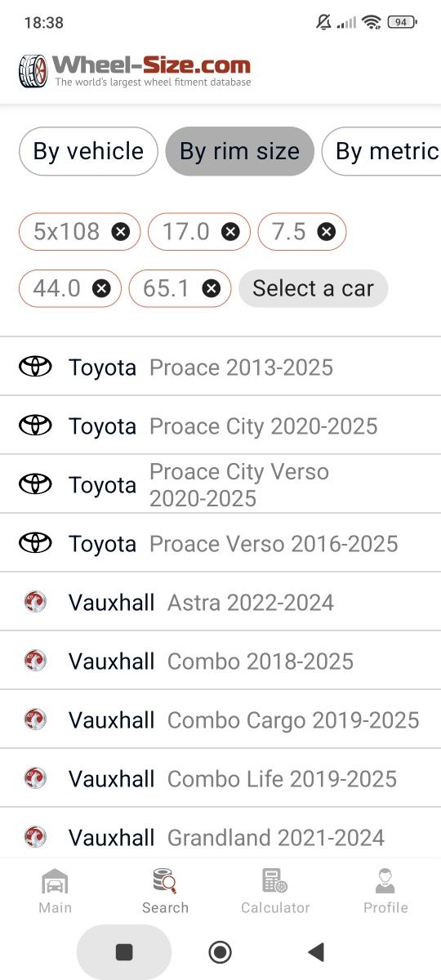This screenshot has height=980, width=441.
Task: Tap the Android back triangle button
Action: [316, 951]
